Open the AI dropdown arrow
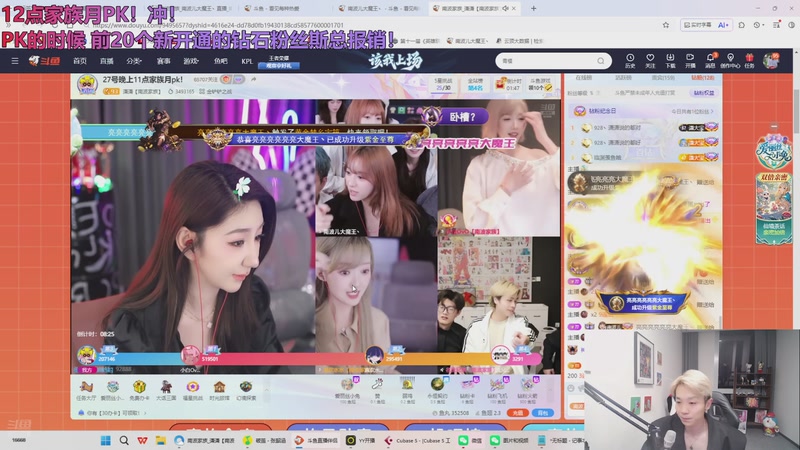The width and height of the screenshot is (800, 450). [x=727, y=24]
